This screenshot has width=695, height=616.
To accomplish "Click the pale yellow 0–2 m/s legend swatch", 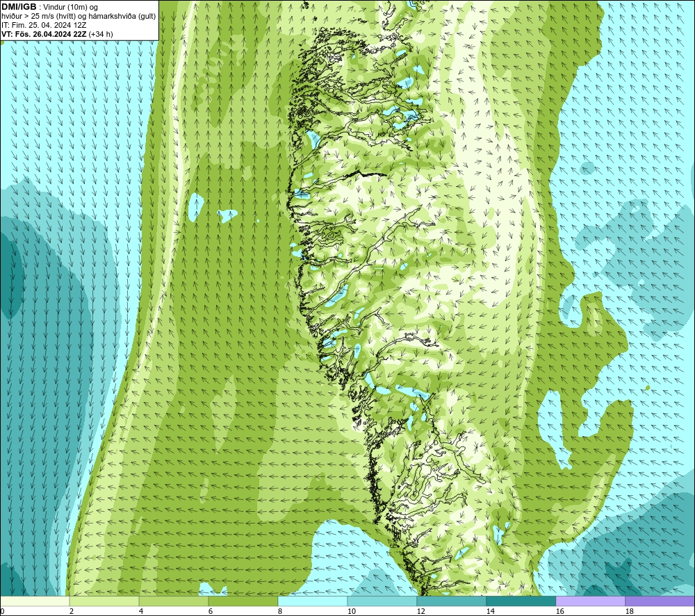I will [x=35, y=601].
